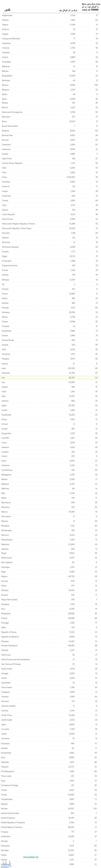Screen dimensions: 101x868
Task: Click the Papua New Guinea row
Action: coord(50,599)
